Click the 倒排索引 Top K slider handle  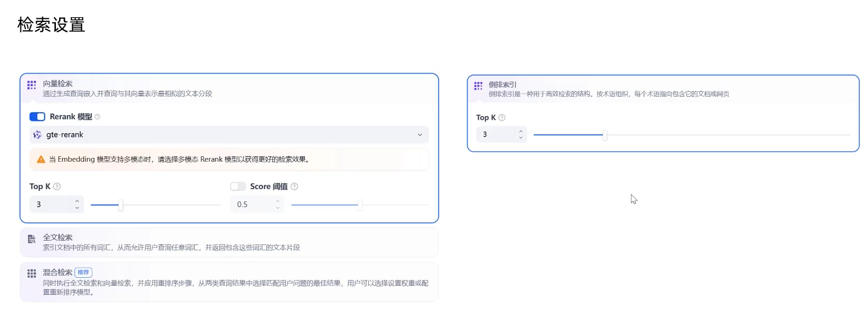(x=605, y=135)
